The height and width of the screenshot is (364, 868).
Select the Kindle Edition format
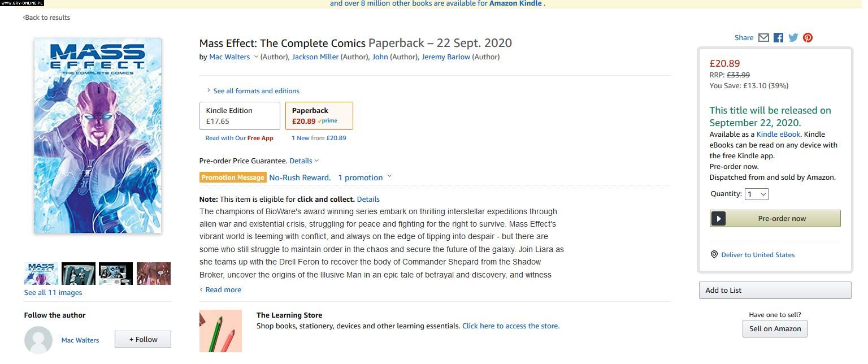pos(240,116)
